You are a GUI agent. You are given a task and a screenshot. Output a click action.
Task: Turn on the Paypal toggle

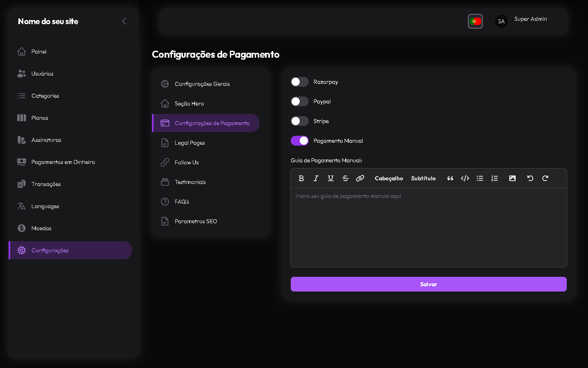pyautogui.click(x=300, y=101)
